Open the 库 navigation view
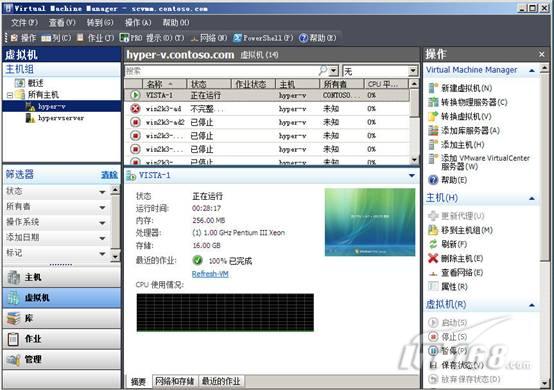The image size is (554, 390). [61, 319]
